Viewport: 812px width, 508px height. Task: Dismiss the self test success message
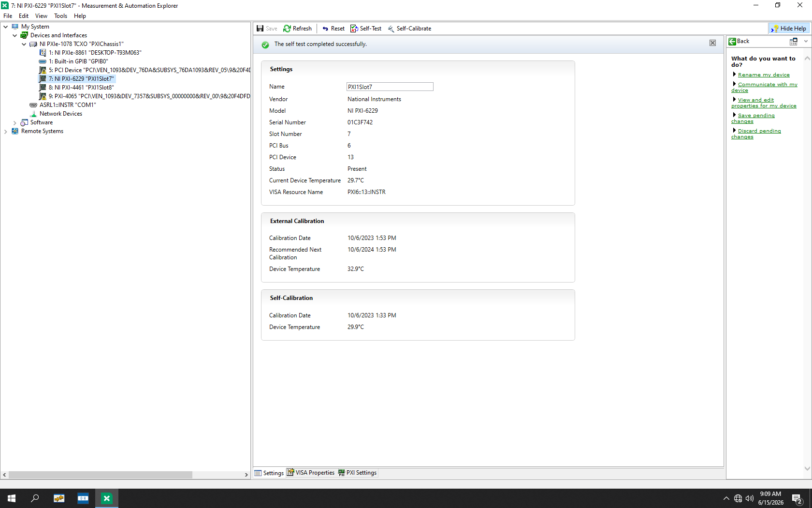(712, 43)
